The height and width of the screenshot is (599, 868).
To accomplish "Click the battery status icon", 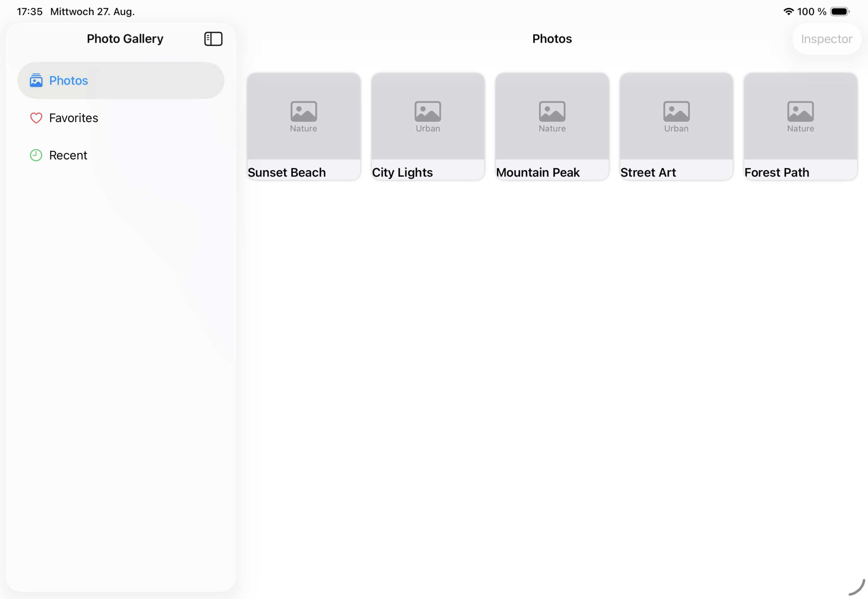I will point(840,12).
